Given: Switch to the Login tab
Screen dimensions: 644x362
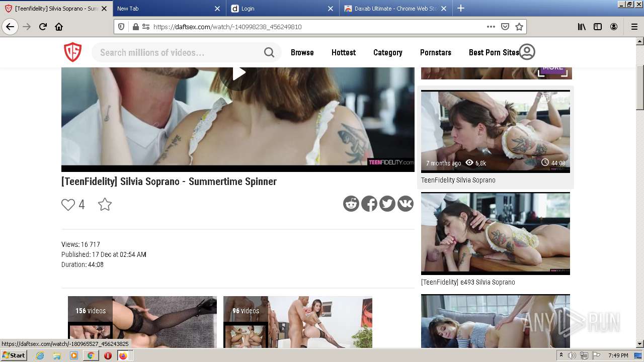Looking at the screenshot, I should (x=282, y=9).
